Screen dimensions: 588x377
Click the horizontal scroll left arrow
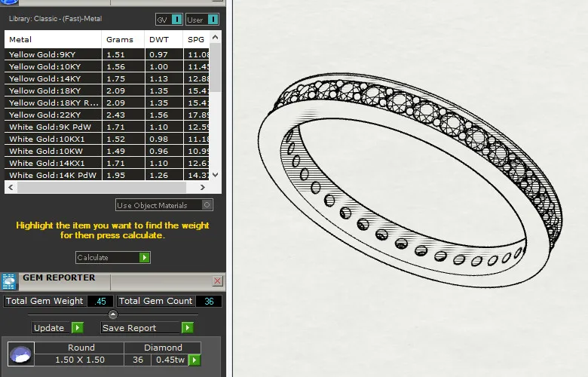11,187
